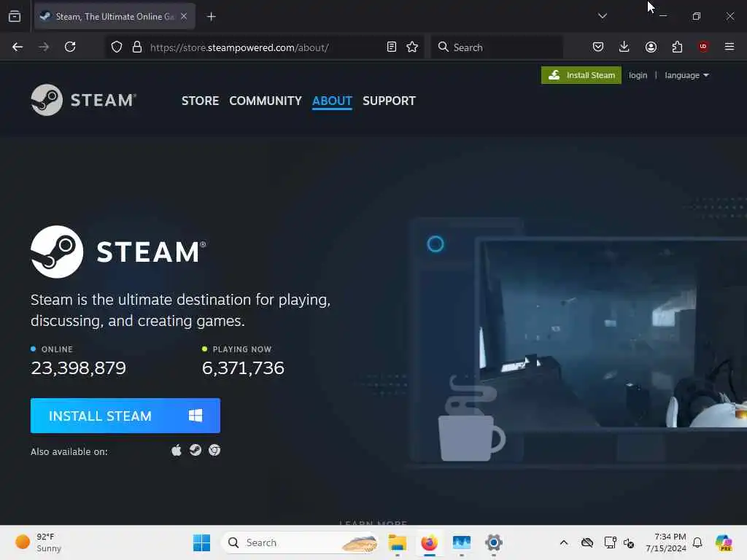This screenshot has height=560, width=747.
Task: Bookmark this page with the star icon
Action: pos(412,47)
